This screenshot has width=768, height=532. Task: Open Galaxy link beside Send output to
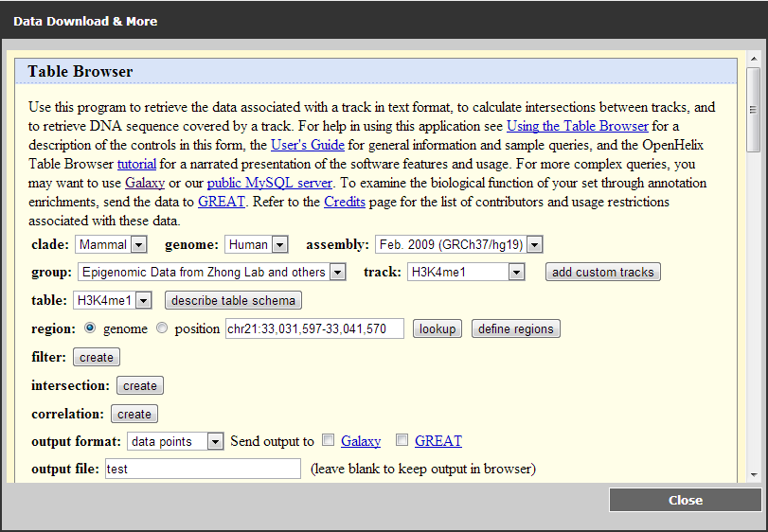[361, 441]
